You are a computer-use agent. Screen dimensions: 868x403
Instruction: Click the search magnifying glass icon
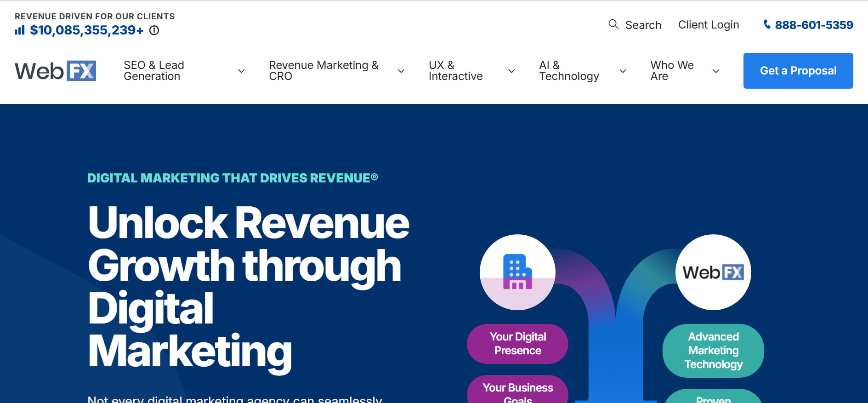coord(613,24)
